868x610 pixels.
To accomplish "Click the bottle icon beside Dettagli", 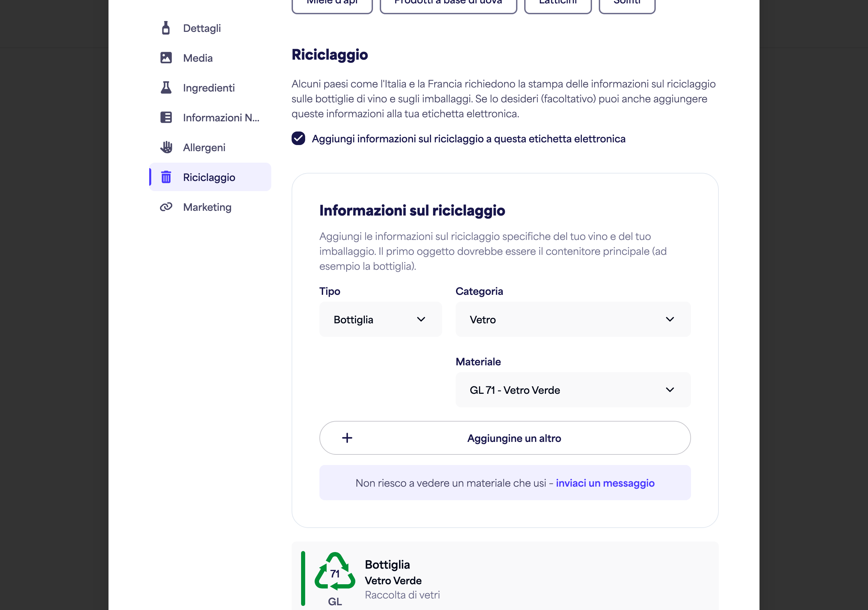I will [166, 28].
